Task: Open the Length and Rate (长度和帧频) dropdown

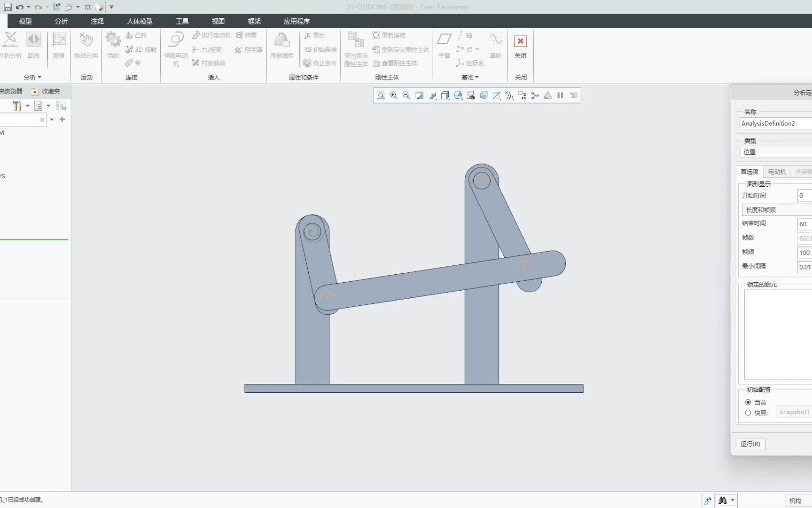Action: (776, 210)
